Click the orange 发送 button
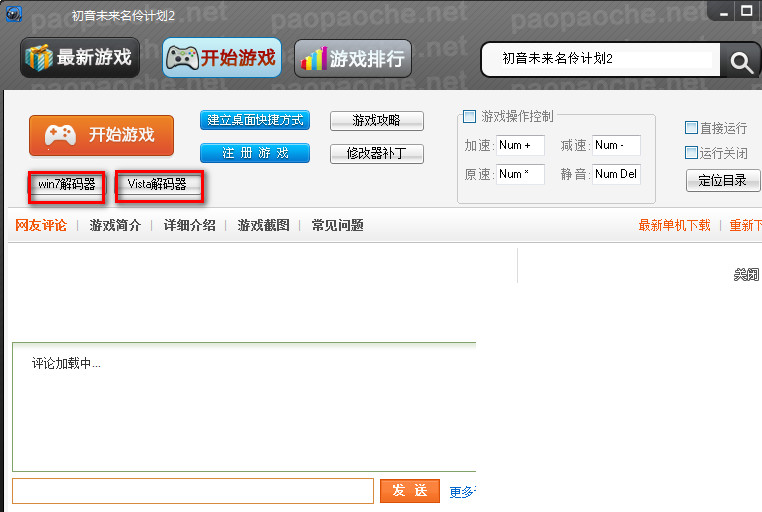 (x=410, y=491)
